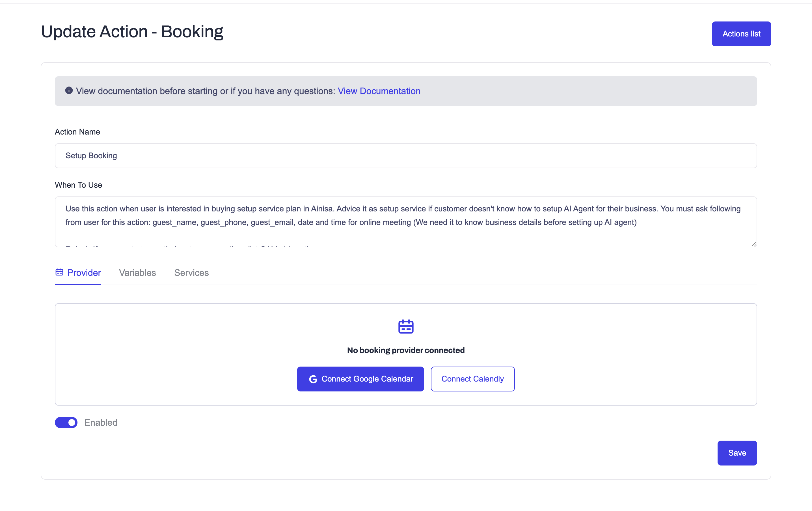The height and width of the screenshot is (511, 812).
Task: Grab the textarea resize handle corner
Action: pos(754,244)
